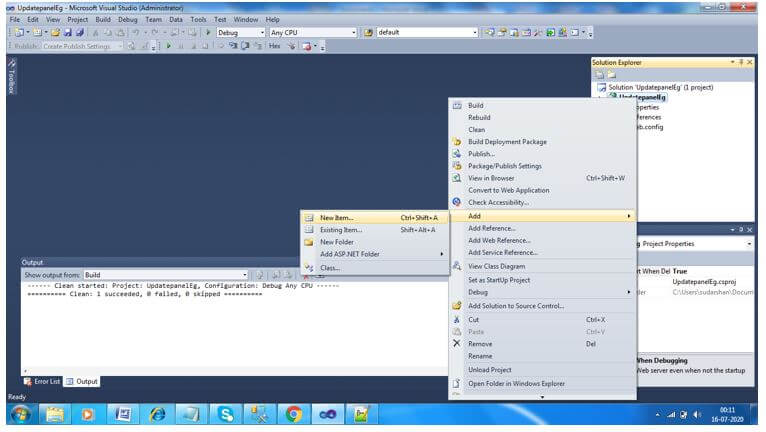Click the Visual Studio taskbar icon

tap(327, 414)
